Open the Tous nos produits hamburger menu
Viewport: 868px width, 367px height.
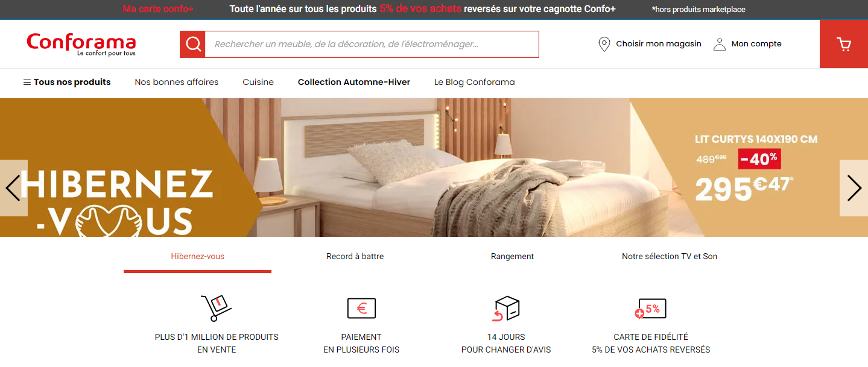click(67, 82)
